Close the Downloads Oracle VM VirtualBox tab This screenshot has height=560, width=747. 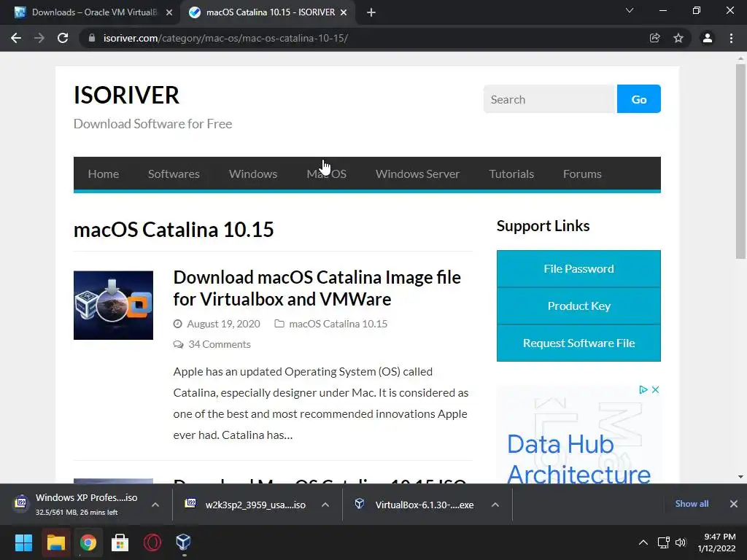tap(169, 12)
